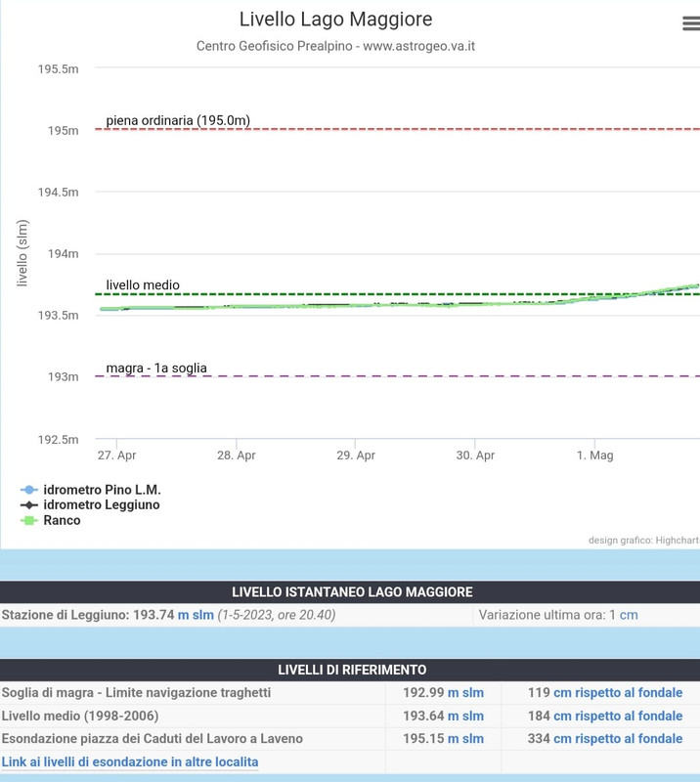Toggle the idrometro Leggiuno series

pos(90,504)
